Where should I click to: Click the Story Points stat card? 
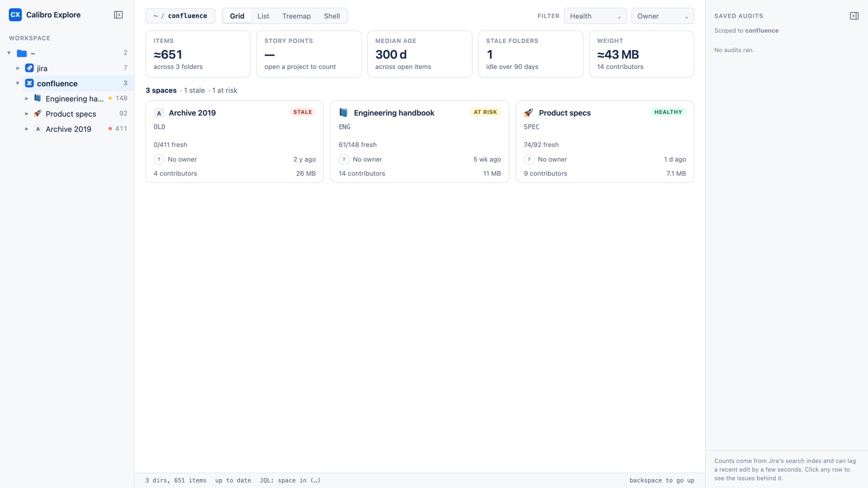click(309, 54)
